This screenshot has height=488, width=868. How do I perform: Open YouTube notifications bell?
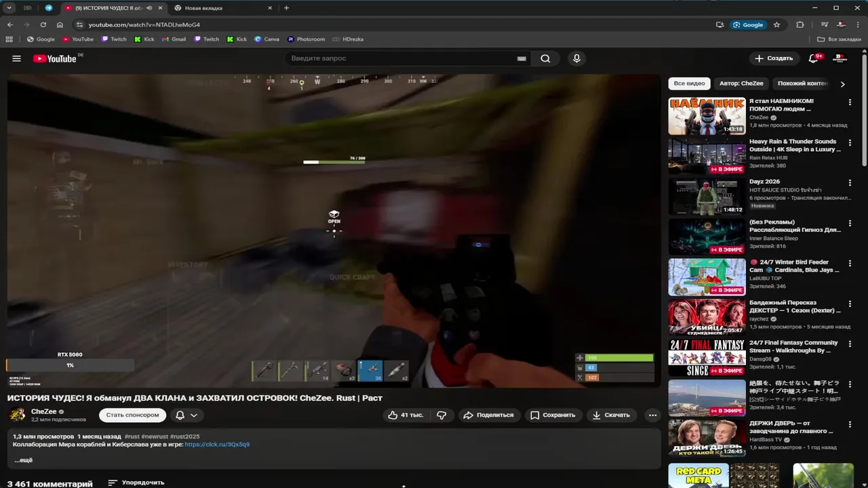click(814, 58)
